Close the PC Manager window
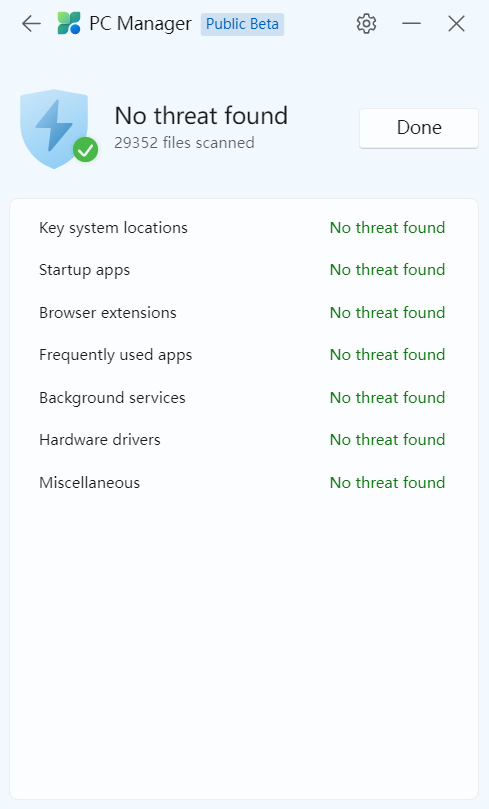This screenshot has width=489, height=809. (456, 24)
